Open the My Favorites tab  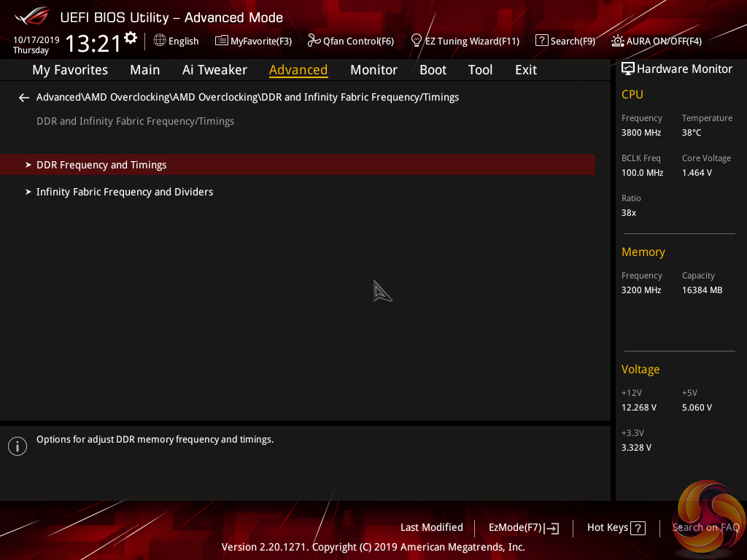70,70
